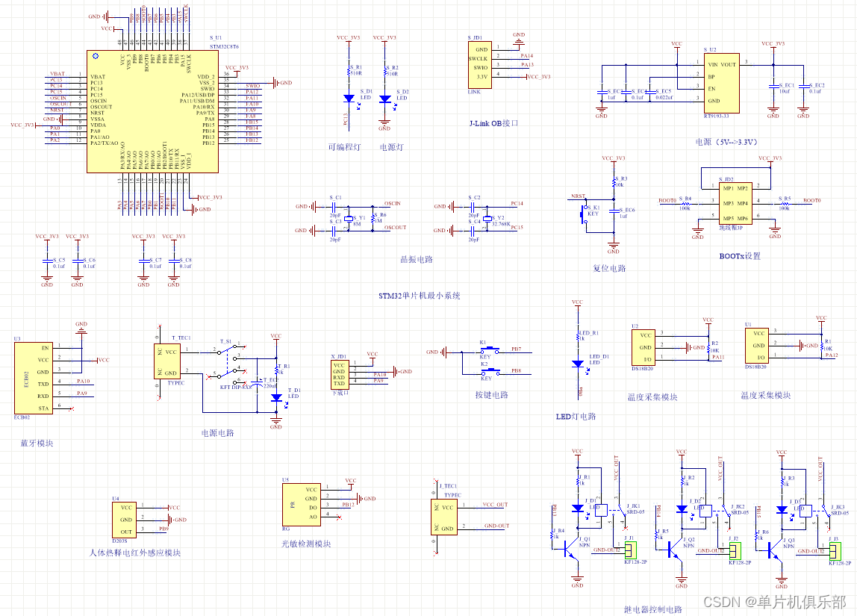The image size is (857, 616).
Task: Click '温度采集模块' label under U1
Action: [766, 395]
